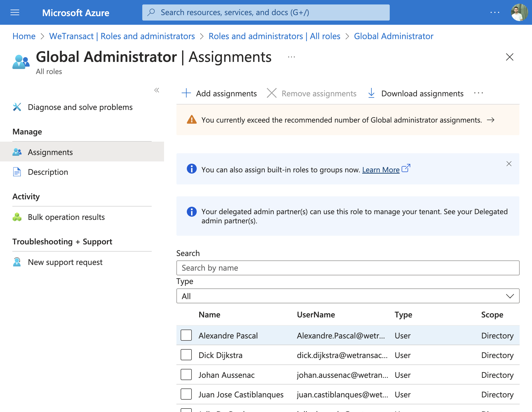Click the Global Administrator breadcrumb
532x412 pixels.
[x=394, y=36]
